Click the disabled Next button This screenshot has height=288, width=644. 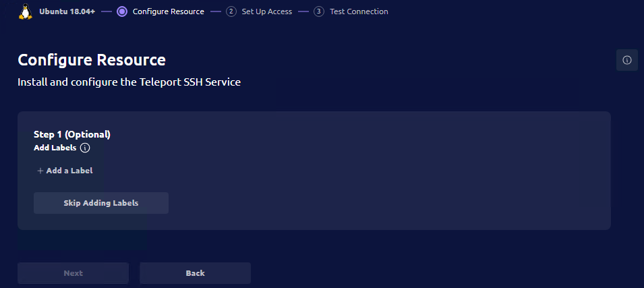point(73,273)
